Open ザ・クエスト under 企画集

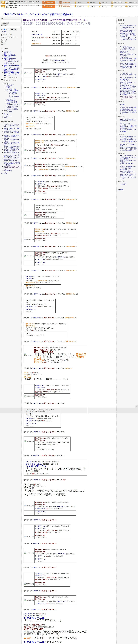(10, 112)
